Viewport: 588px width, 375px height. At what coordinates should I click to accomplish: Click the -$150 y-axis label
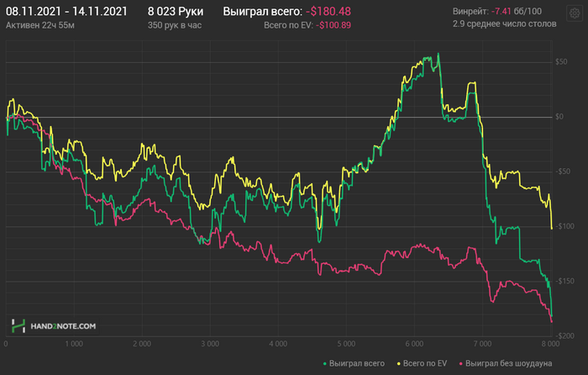click(x=564, y=281)
